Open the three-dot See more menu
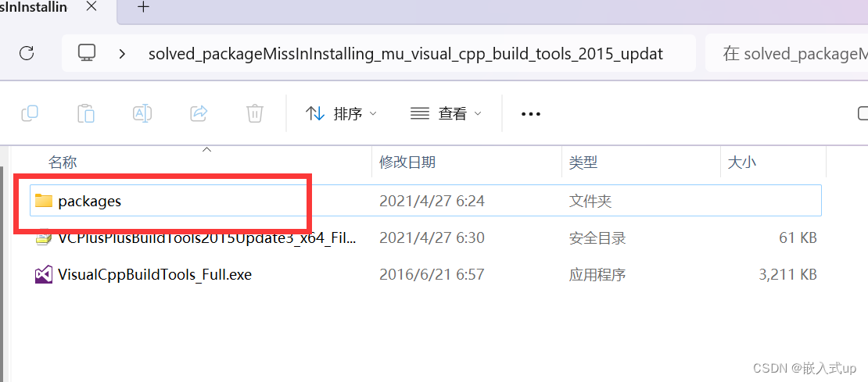This screenshot has height=382, width=868. tap(530, 114)
